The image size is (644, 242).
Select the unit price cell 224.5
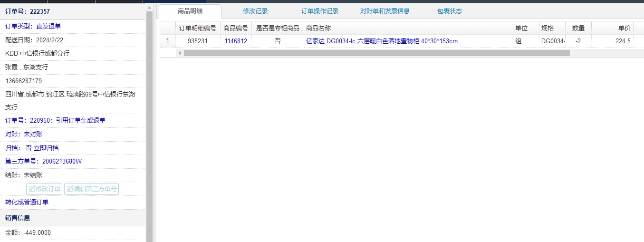[612, 41]
